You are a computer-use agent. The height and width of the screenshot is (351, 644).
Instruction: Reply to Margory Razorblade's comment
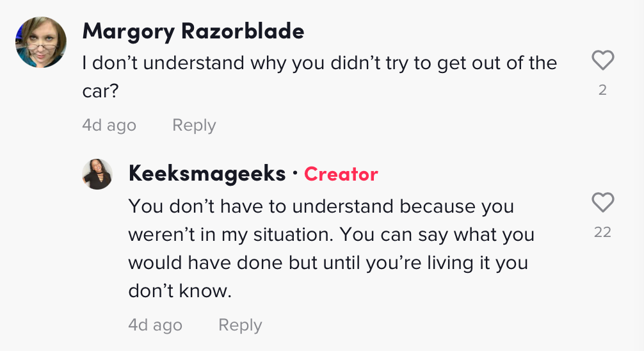click(x=194, y=126)
